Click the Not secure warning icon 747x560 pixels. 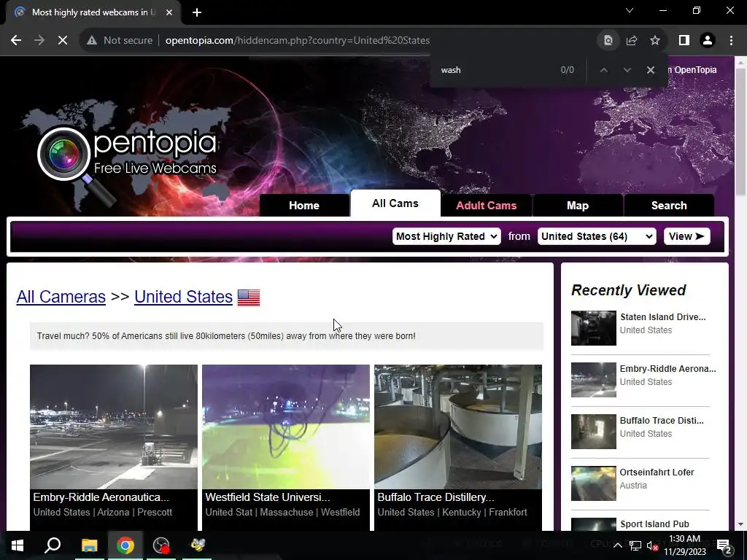[x=92, y=41]
